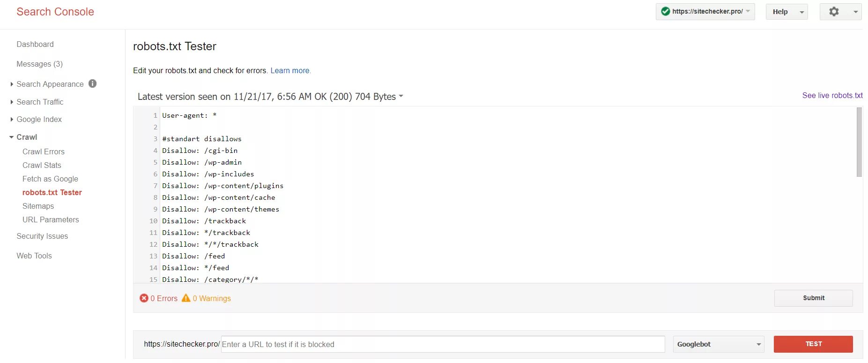Viewport: 868px width, 363px height.
Task: Open Crawl Stats page
Action: pos(42,165)
